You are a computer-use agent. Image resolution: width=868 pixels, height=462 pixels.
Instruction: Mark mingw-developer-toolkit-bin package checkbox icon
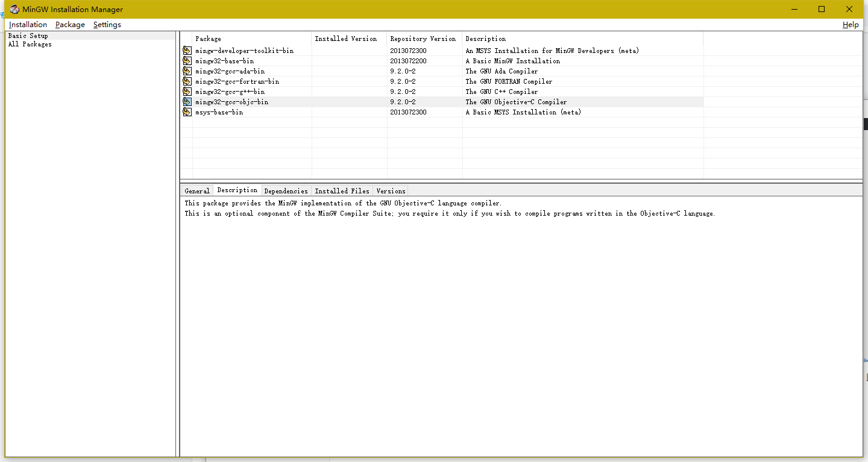(x=187, y=51)
